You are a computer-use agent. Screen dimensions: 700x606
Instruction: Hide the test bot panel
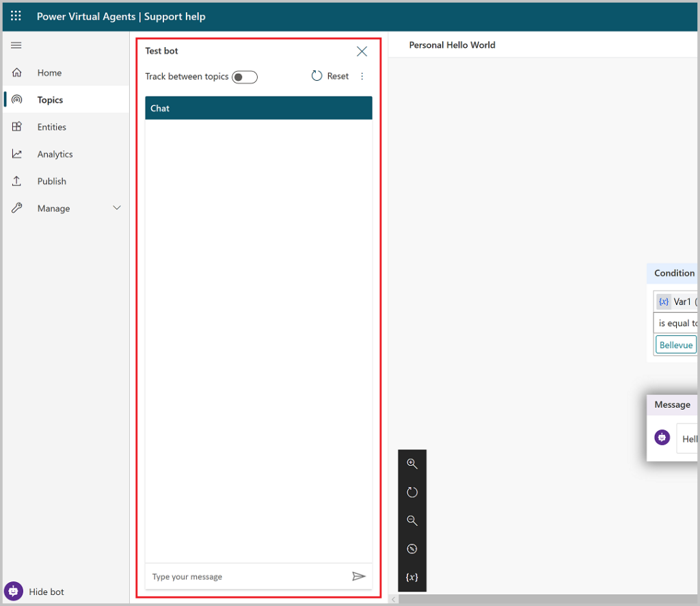point(362,51)
